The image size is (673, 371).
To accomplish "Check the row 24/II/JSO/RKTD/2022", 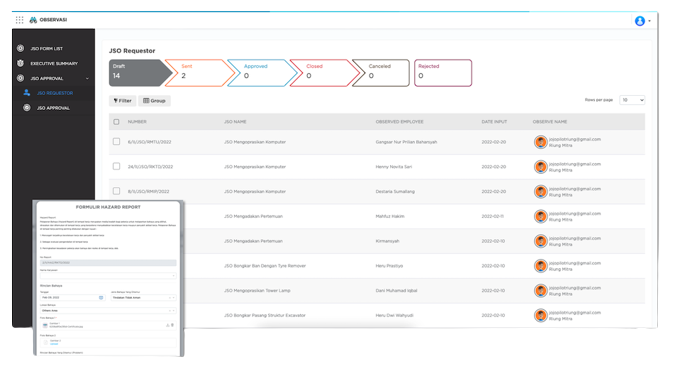I will tap(116, 166).
